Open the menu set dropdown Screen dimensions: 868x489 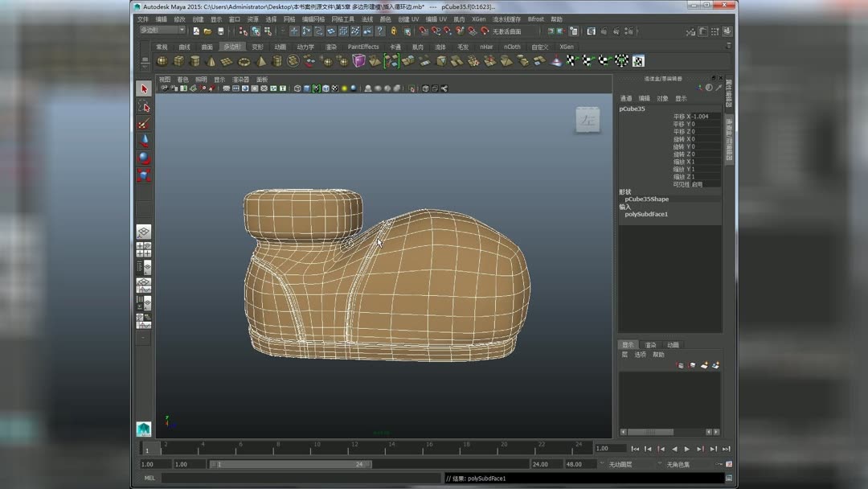coord(162,31)
